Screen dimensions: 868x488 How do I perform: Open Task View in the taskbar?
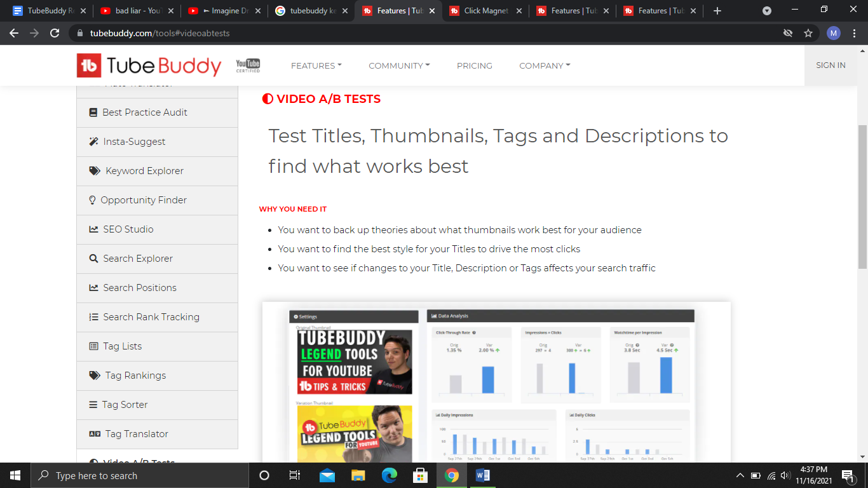click(295, 475)
